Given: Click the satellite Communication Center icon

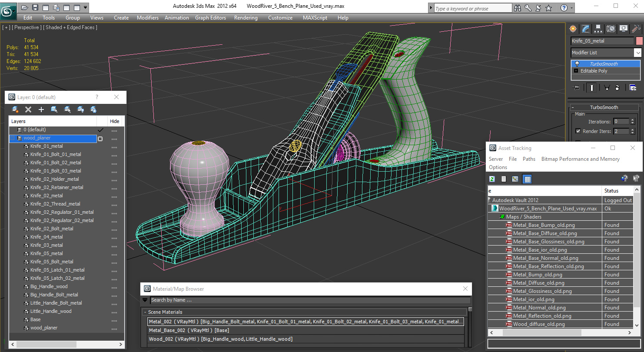Looking at the screenshot, I should 538,8.
